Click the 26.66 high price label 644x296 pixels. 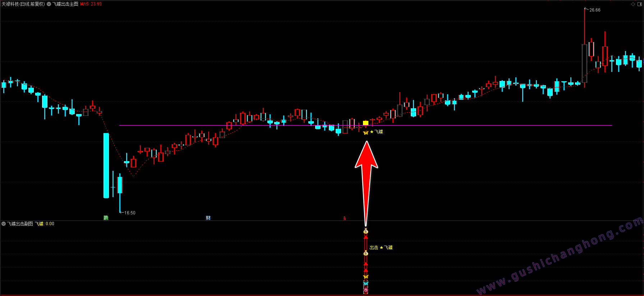coord(595,10)
